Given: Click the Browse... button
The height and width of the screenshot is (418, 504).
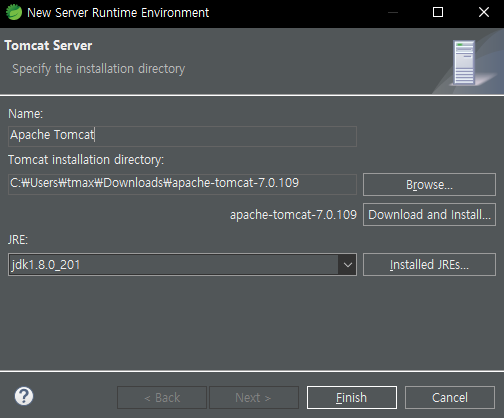Looking at the screenshot, I should pos(429,184).
